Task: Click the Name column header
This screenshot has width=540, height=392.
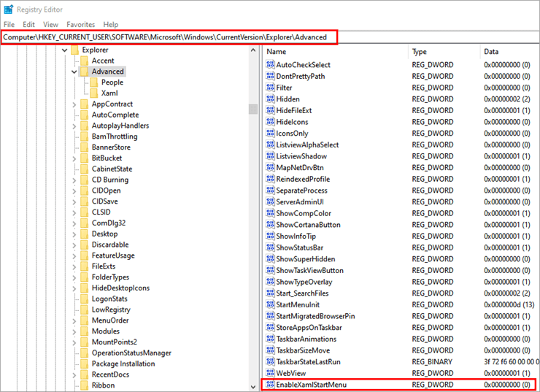Action: click(336, 52)
